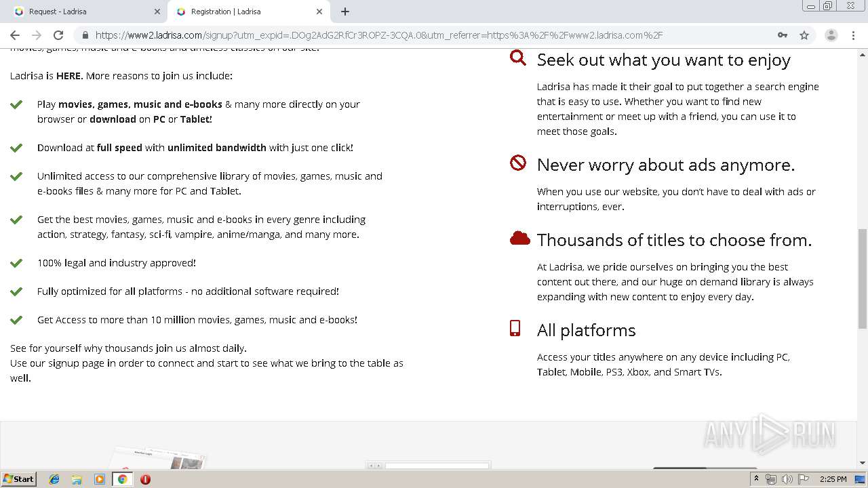
Task: Click the 2:25 PM clock
Action: (833, 479)
